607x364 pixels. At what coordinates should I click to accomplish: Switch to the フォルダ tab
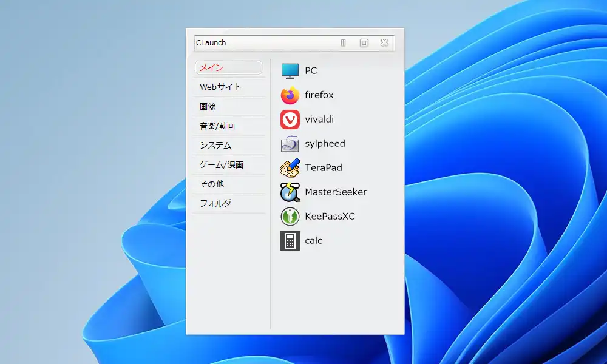(x=229, y=203)
